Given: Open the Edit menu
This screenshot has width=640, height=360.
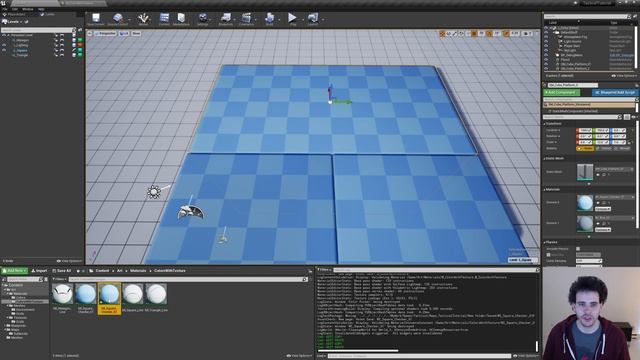Looking at the screenshot, I should [15, 9].
